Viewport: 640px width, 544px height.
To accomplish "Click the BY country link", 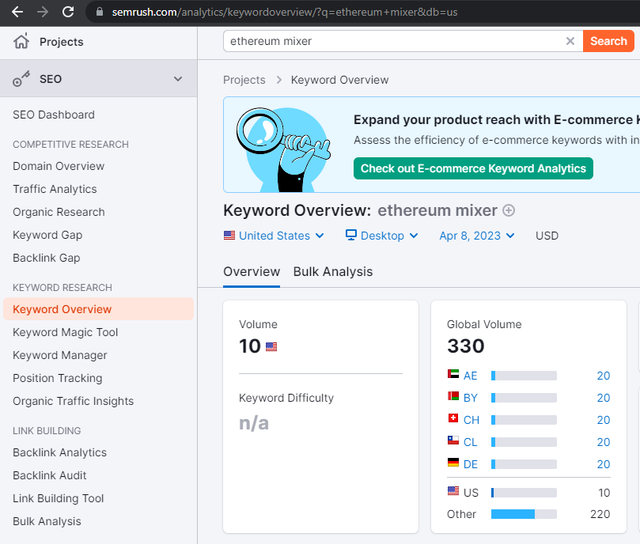I will (x=470, y=397).
